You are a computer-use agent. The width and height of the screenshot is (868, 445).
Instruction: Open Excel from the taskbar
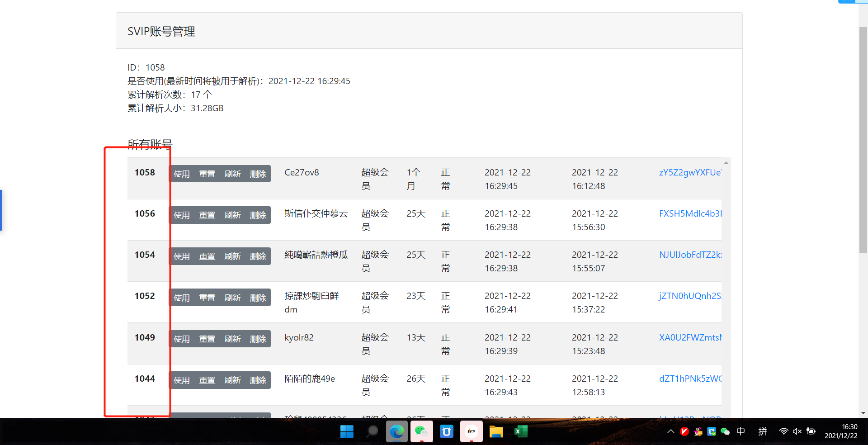[x=521, y=432]
